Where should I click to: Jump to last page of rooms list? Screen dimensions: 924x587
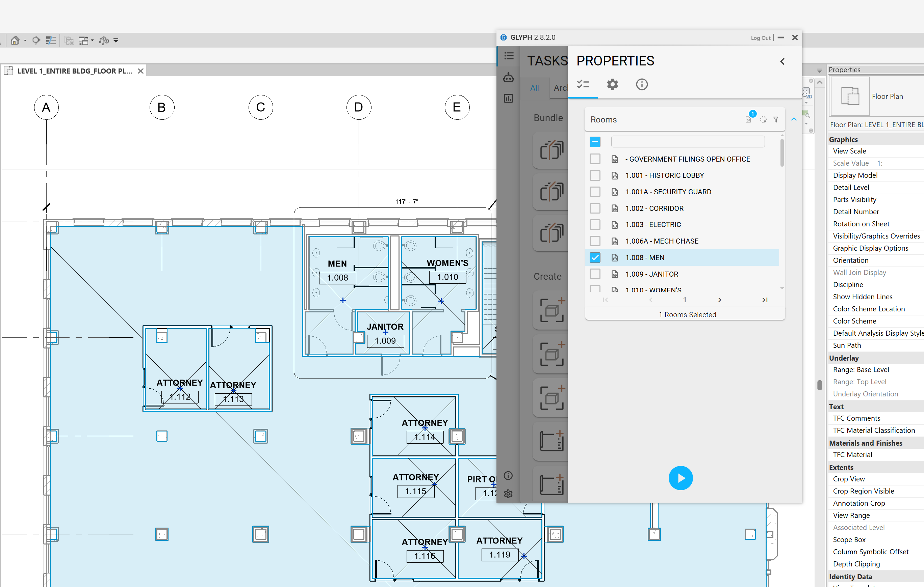[x=764, y=300]
